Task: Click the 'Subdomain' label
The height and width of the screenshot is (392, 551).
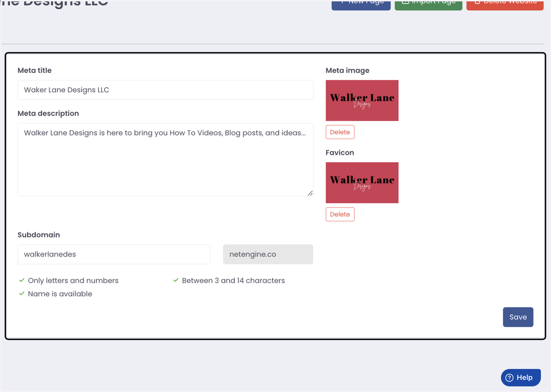Action: (39, 235)
